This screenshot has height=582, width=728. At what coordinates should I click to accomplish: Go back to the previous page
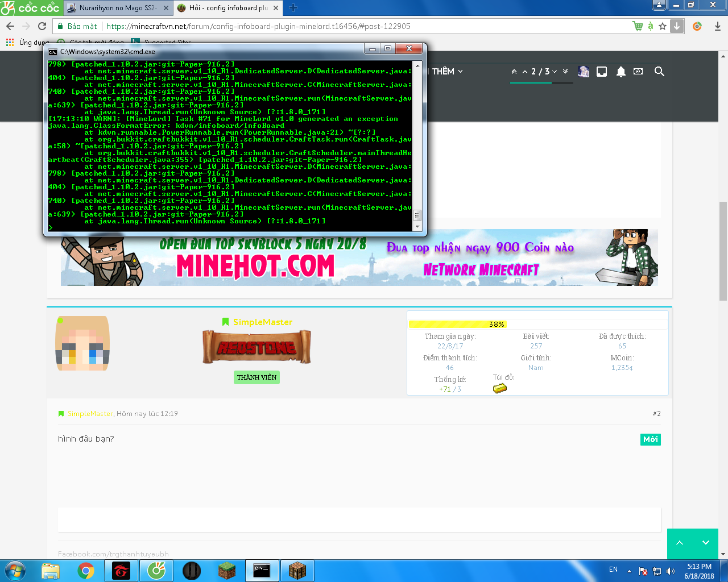tap(10, 26)
